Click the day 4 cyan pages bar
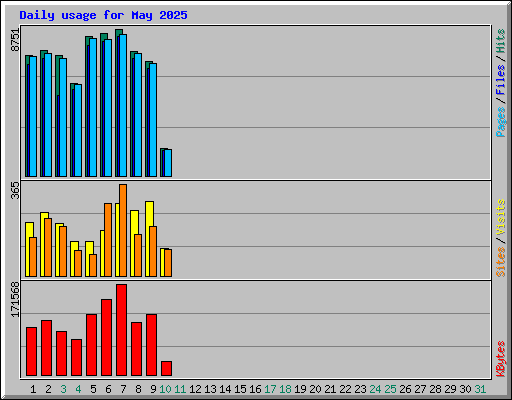The width and height of the screenshot is (512, 400). click(78, 130)
